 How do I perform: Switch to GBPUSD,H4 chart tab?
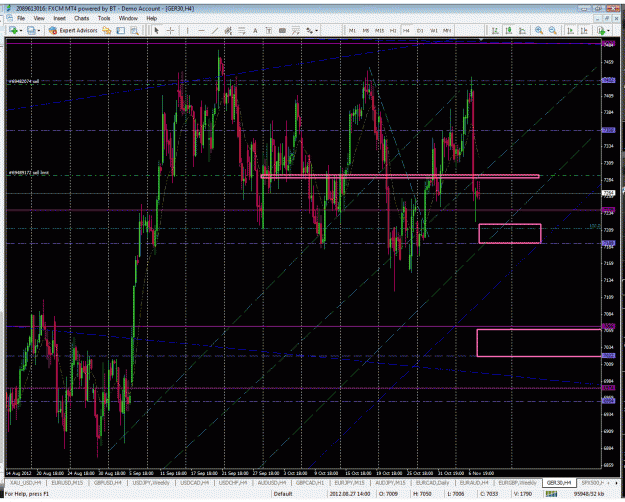[x=107, y=483]
